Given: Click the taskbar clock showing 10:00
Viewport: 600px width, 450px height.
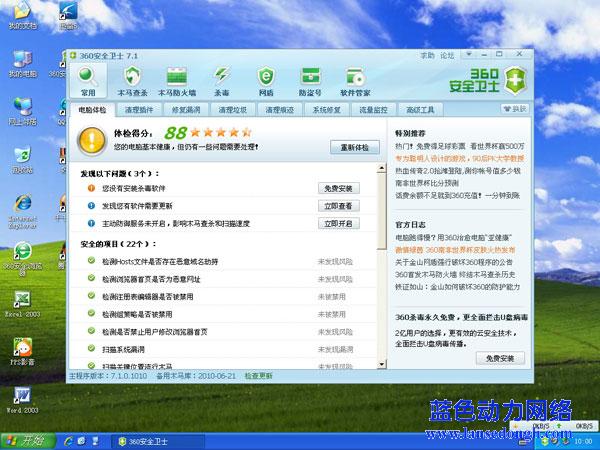Looking at the screenshot, I should (x=582, y=442).
